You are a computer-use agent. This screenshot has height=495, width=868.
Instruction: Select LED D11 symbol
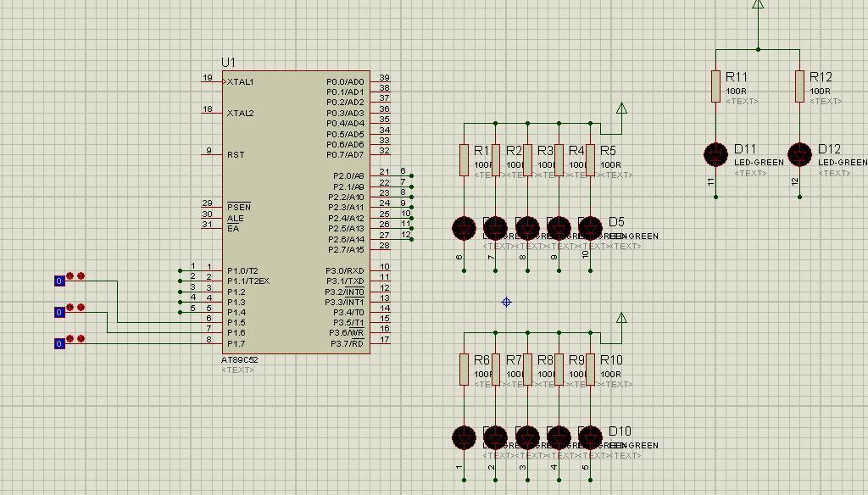[x=715, y=154]
